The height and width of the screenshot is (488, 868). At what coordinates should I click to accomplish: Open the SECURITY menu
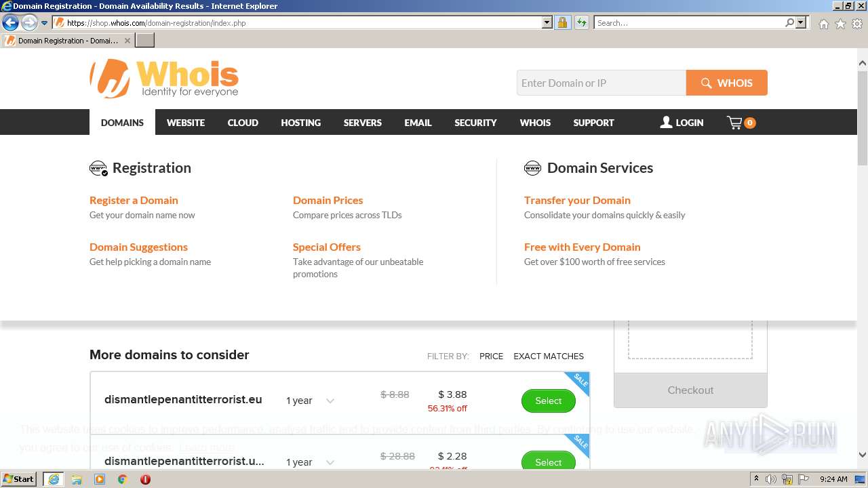click(x=475, y=123)
